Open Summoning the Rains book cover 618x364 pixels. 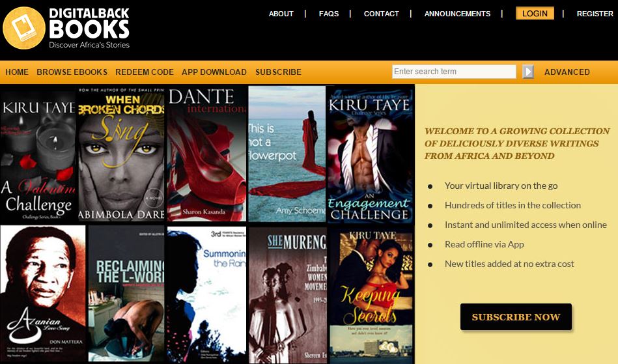206,294
